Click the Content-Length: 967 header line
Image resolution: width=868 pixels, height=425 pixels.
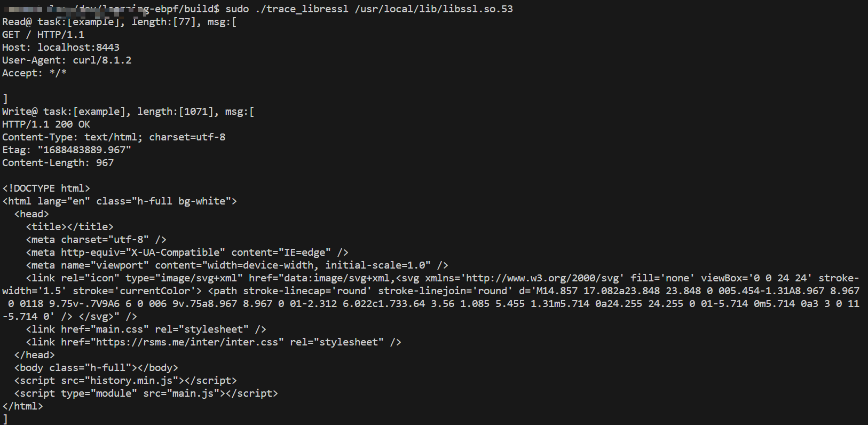[x=58, y=163]
